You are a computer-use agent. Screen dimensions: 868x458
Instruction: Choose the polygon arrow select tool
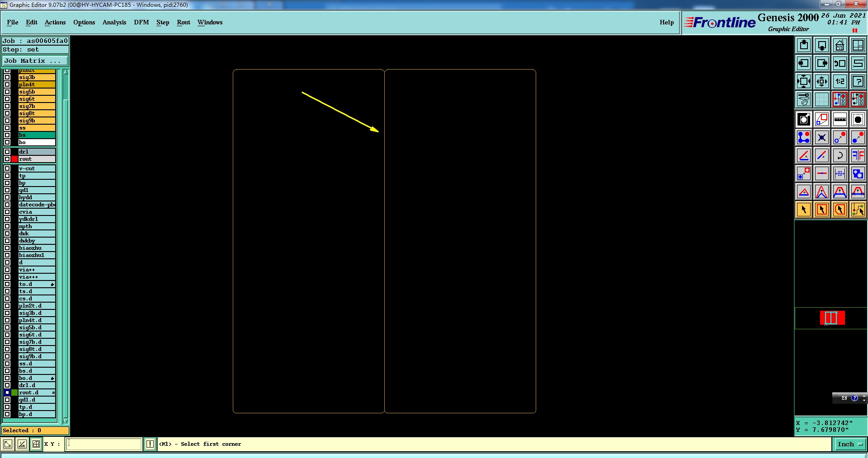click(840, 210)
